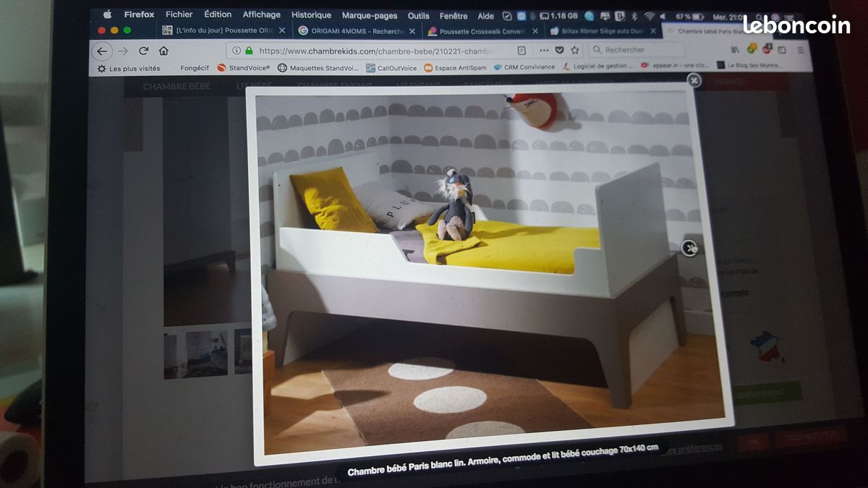Bookmark this page with the star
This screenshot has width=868, height=488.
coord(575,51)
